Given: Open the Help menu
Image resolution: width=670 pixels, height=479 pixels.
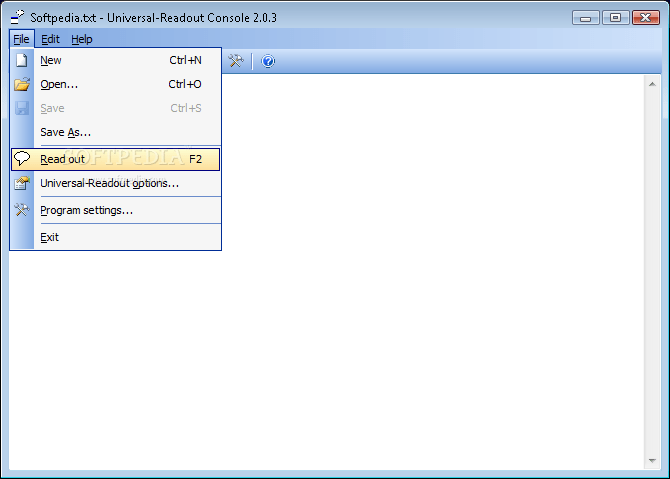Looking at the screenshot, I should click(82, 39).
